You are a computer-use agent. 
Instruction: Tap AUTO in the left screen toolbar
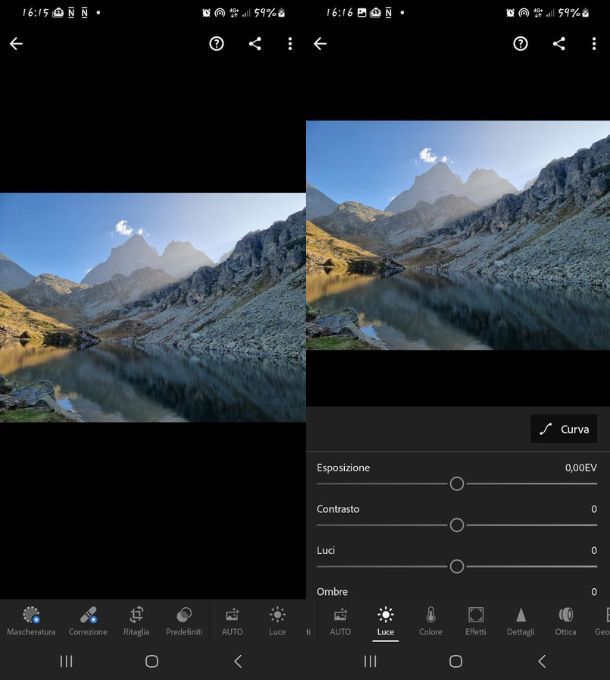point(232,619)
